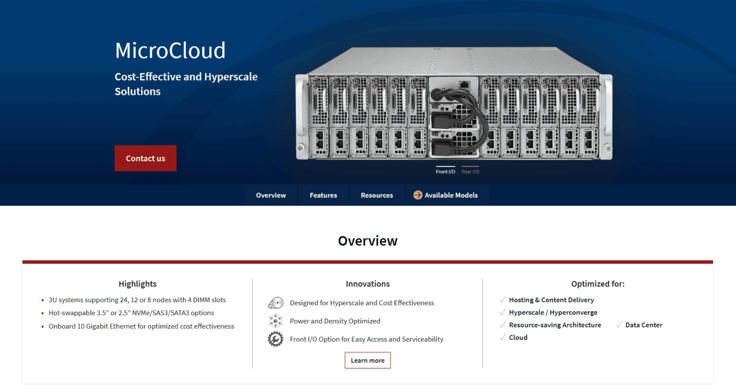Select the Front I/O image view
Screen dimensions: 736x390
click(445, 170)
